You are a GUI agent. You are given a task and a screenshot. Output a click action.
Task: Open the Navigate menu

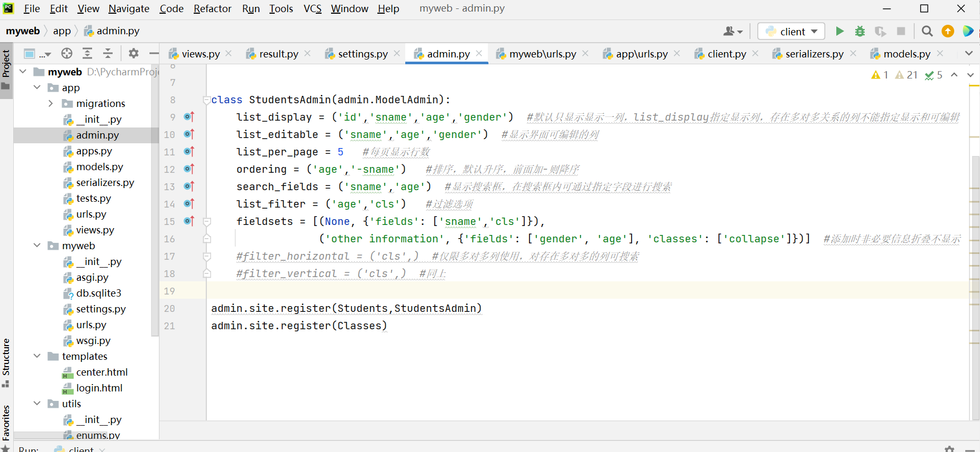(x=129, y=8)
